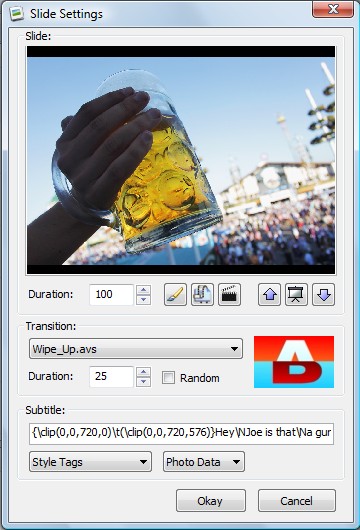Move slide up with blue up arrow
Viewport: 360px width, 530px height.
(x=269, y=294)
